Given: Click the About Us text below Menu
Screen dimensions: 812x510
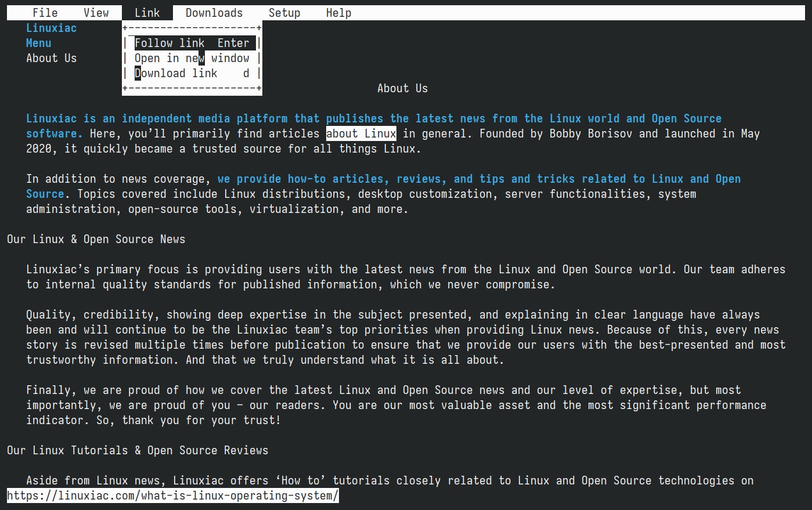Looking at the screenshot, I should pos(51,58).
